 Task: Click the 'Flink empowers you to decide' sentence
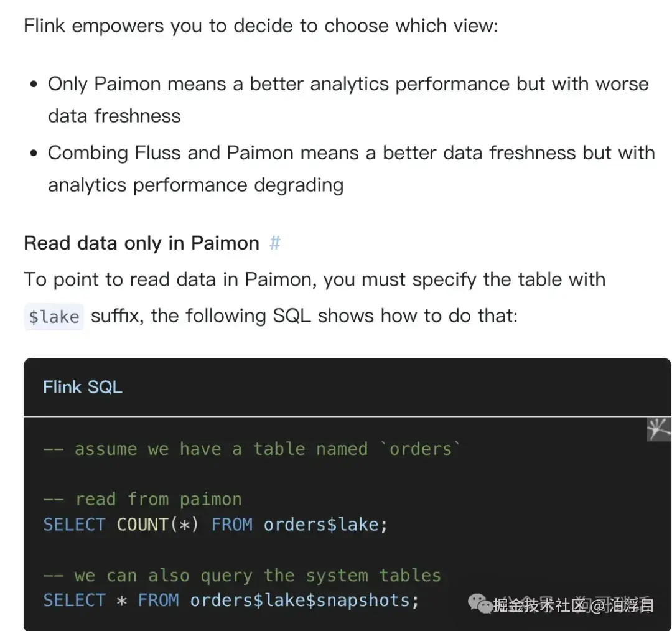point(261,26)
